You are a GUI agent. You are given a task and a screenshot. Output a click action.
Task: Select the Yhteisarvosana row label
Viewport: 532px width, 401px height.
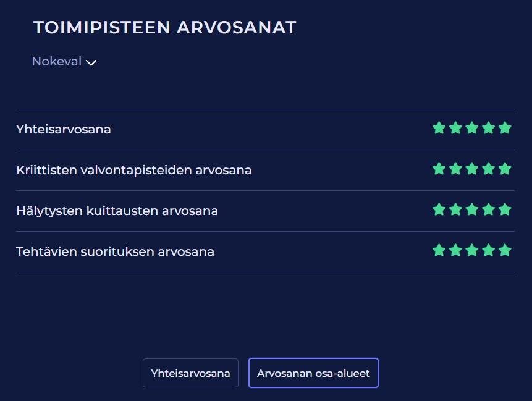[64, 129]
